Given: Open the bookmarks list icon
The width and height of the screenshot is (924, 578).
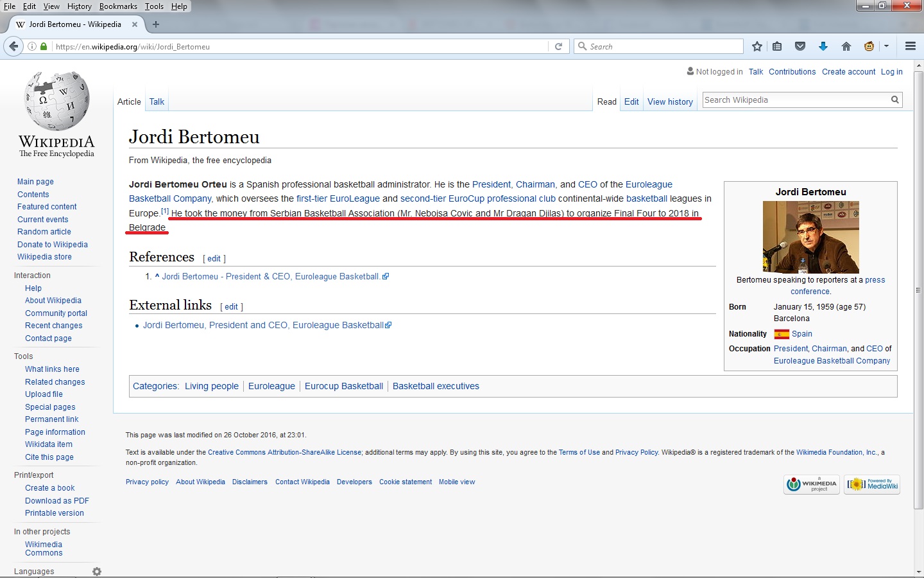Looking at the screenshot, I should point(777,46).
